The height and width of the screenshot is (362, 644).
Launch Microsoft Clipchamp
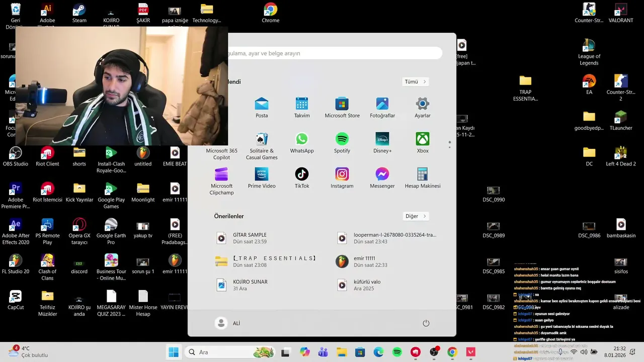coord(221,181)
